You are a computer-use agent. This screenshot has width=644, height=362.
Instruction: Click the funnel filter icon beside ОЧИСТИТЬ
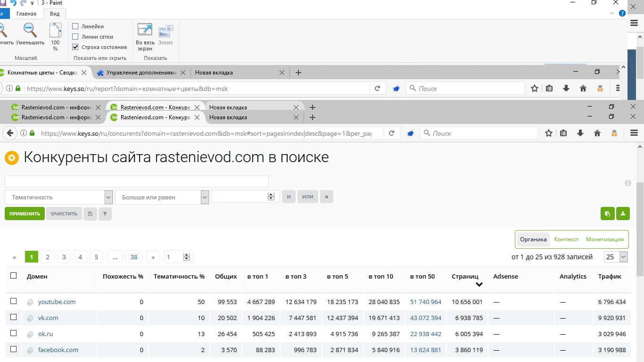coord(105,214)
